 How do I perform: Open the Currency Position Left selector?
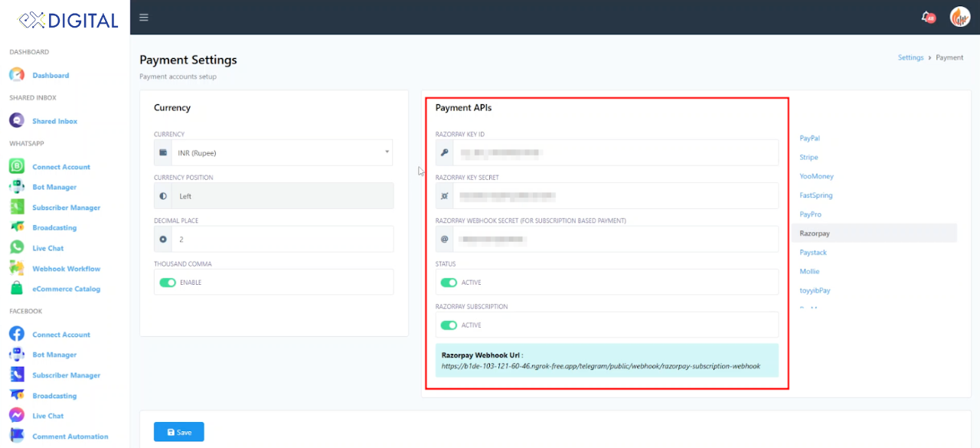click(283, 196)
